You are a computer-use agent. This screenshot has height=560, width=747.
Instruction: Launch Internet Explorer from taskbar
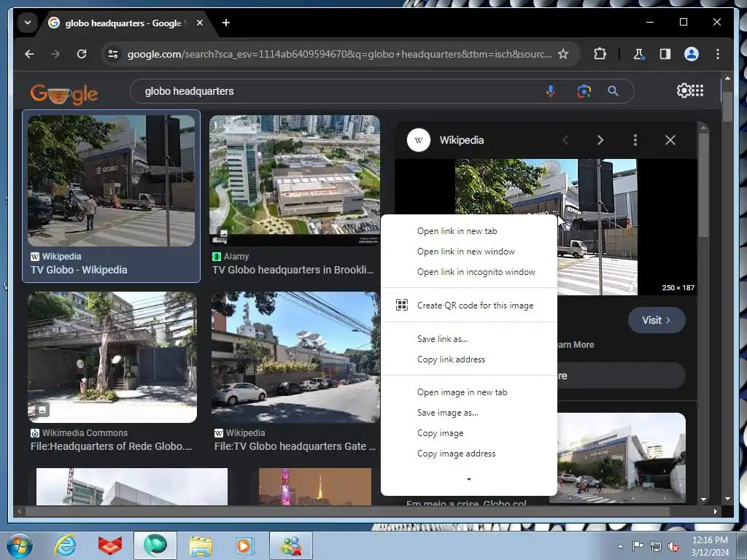65,545
